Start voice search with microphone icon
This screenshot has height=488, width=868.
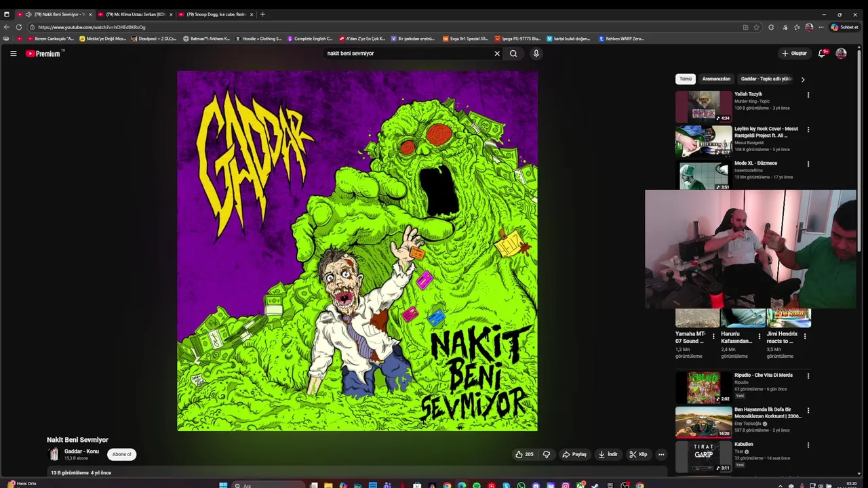pos(536,54)
